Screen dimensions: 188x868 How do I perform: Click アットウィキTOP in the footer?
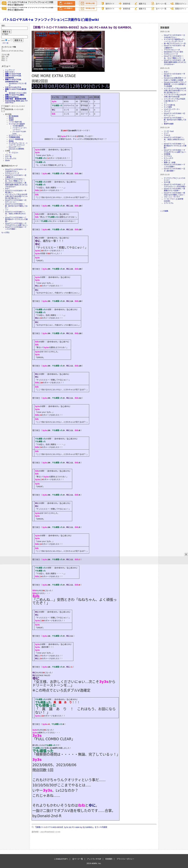click(x=94, y=859)
